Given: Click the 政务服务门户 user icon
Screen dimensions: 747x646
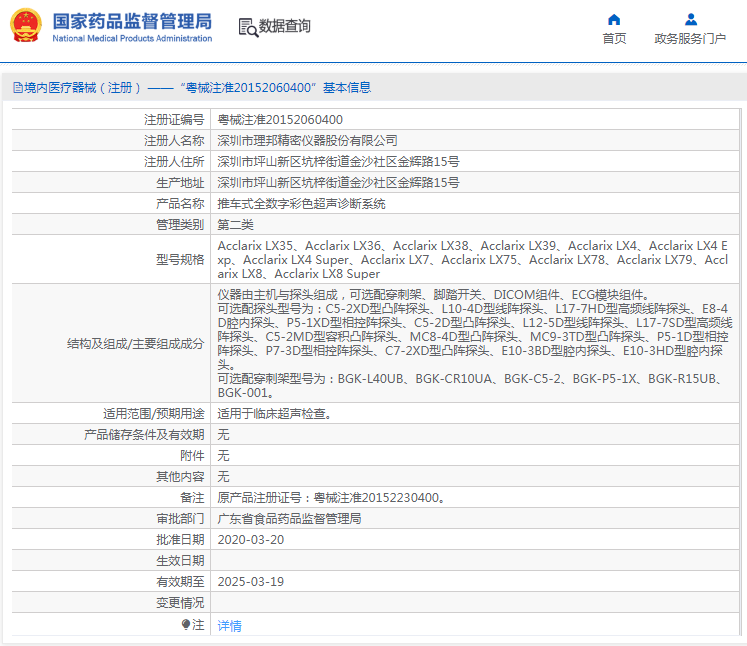Looking at the screenshot, I should 691,20.
